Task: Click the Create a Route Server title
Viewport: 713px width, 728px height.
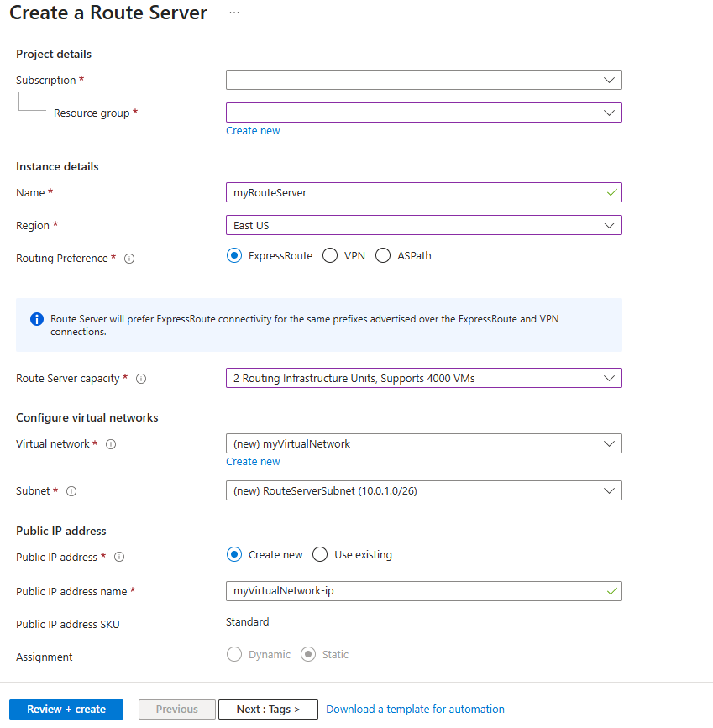Action: coord(108,13)
